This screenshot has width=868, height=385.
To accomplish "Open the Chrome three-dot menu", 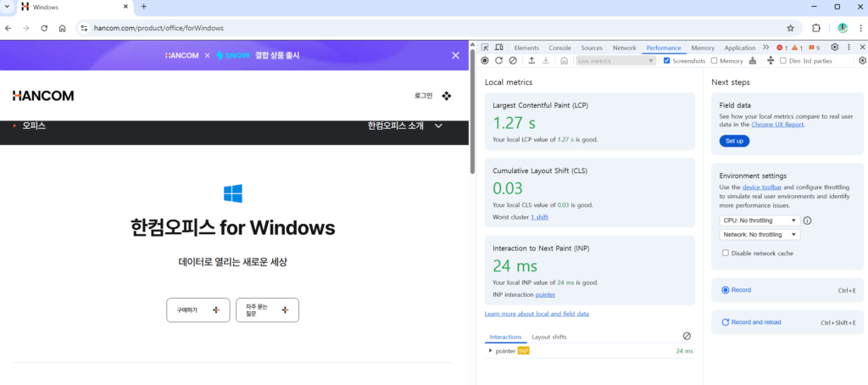I will click(860, 28).
